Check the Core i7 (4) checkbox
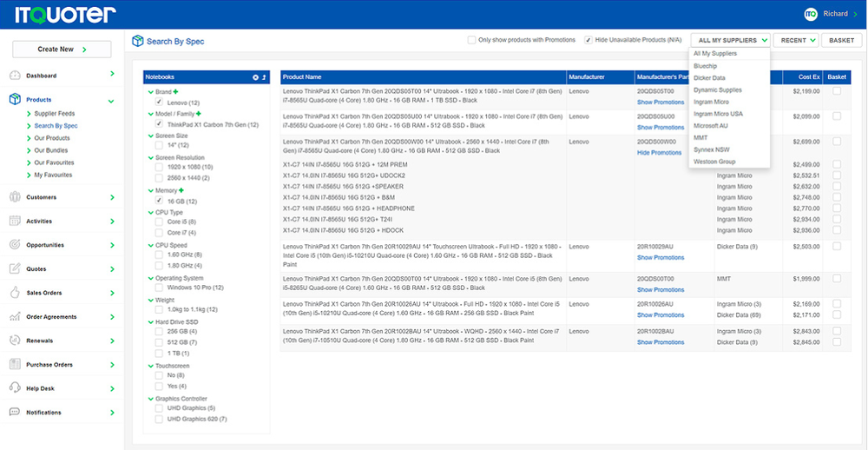This screenshot has width=868, height=450. [159, 233]
